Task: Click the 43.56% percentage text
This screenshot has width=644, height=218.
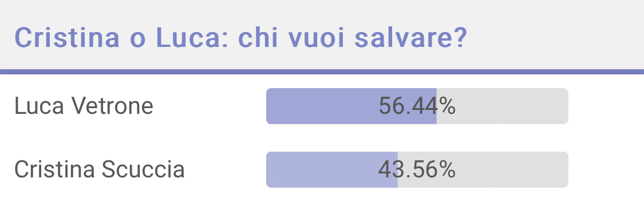Action: click(417, 169)
